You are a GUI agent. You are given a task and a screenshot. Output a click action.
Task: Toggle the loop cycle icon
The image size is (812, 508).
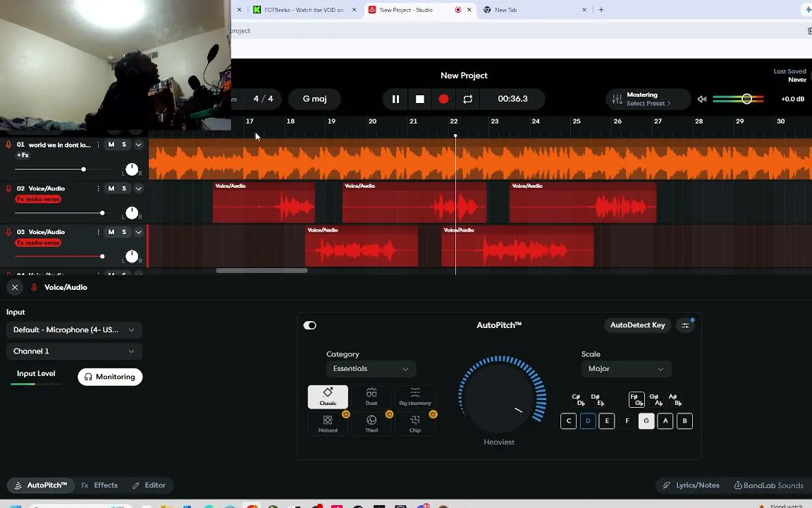467,99
